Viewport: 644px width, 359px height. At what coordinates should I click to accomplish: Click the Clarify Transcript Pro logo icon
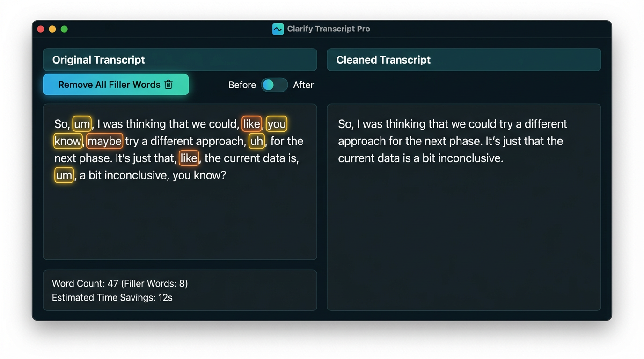(x=278, y=29)
